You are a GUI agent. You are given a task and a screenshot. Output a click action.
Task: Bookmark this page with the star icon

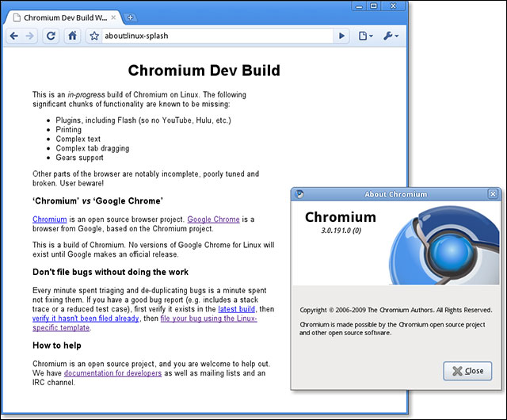(x=94, y=36)
